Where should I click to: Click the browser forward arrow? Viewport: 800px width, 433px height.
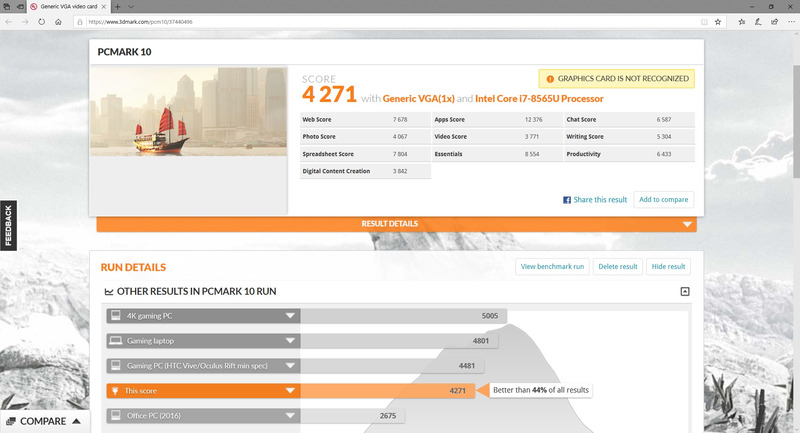tap(24, 22)
